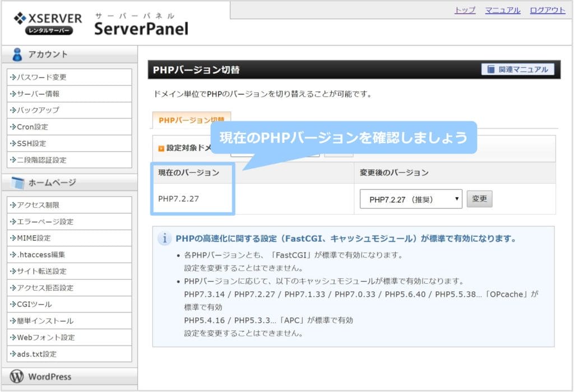Click the book icon on 関連マニュアル
The height and width of the screenshot is (392, 574).
click(x=491, y=69)
